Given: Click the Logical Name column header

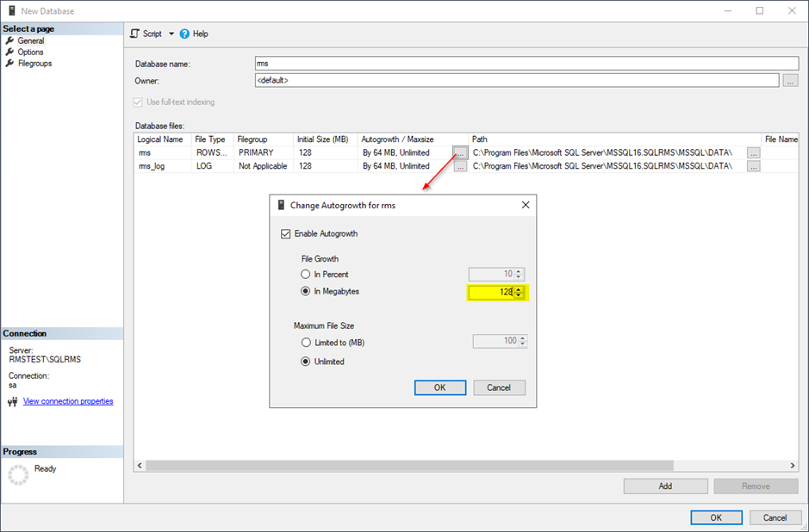Looking at the screenshot, I should coord(160,139).
